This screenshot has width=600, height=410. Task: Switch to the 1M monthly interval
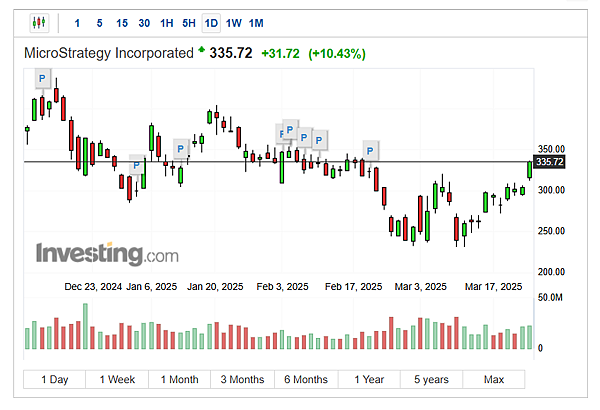click(x=256, y=23)
